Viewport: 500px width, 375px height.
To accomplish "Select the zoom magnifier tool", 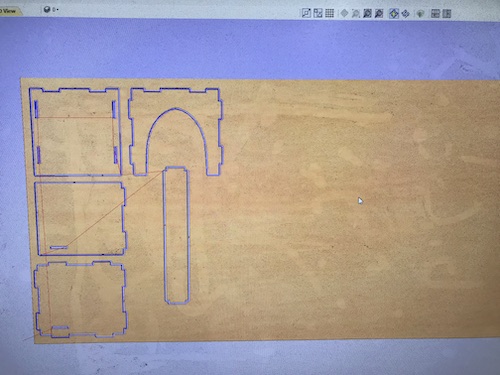I will pos(356,13).
